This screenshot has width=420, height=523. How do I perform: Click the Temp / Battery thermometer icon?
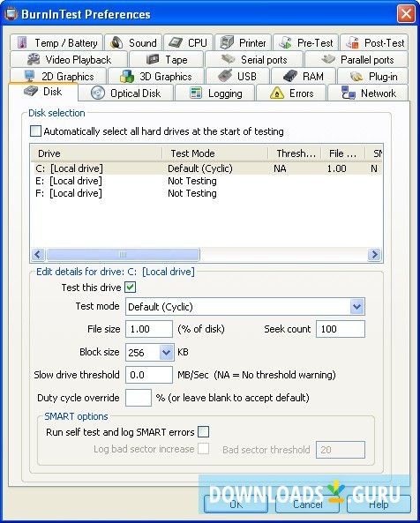click(x=22, y=42)
